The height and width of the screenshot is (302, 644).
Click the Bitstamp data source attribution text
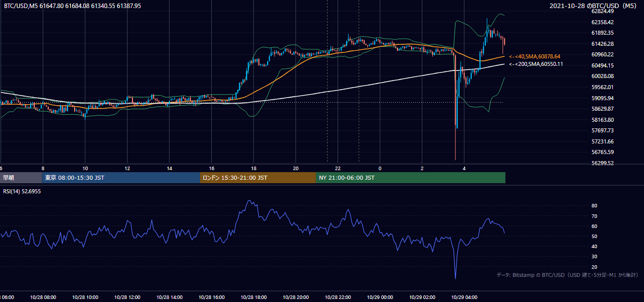click(567, 275)
